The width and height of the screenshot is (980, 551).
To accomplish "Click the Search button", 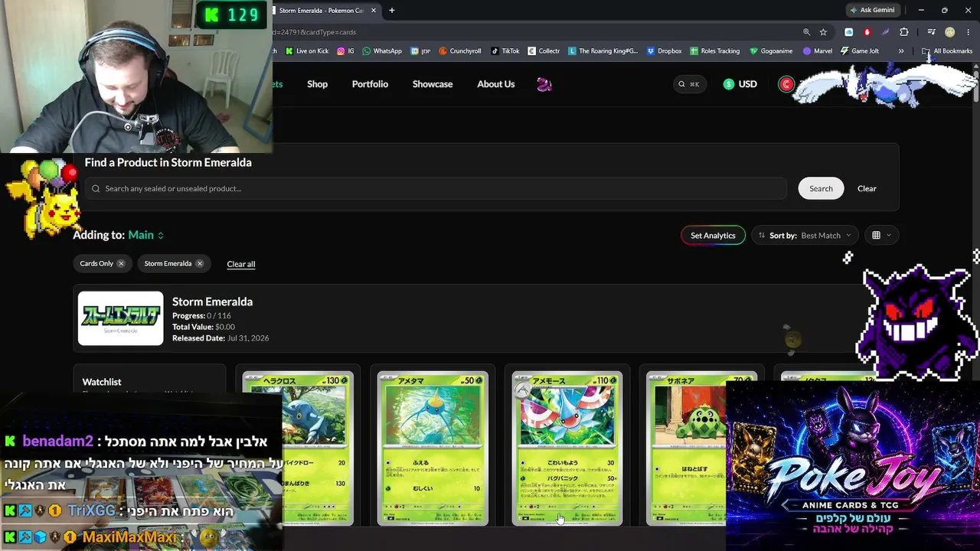I will coord(821,188).
